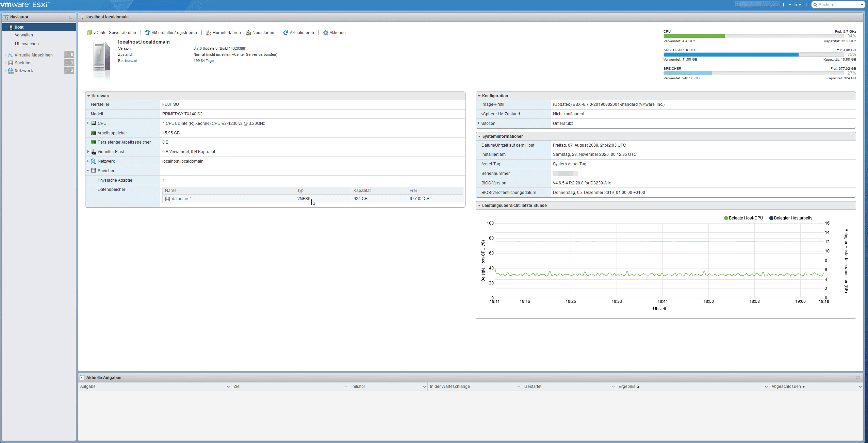Click the Speicher usage bar
This screenshot has height=443, width=868.
[x=753, y=73]
